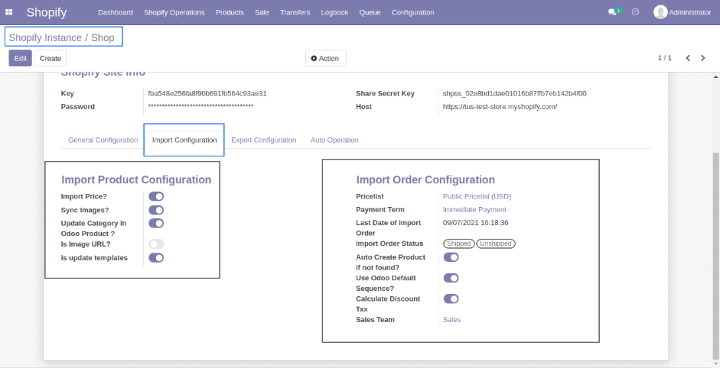Click the Import Order Status label
The width and height of the screenshot is (720, 368).
point(389,243)
